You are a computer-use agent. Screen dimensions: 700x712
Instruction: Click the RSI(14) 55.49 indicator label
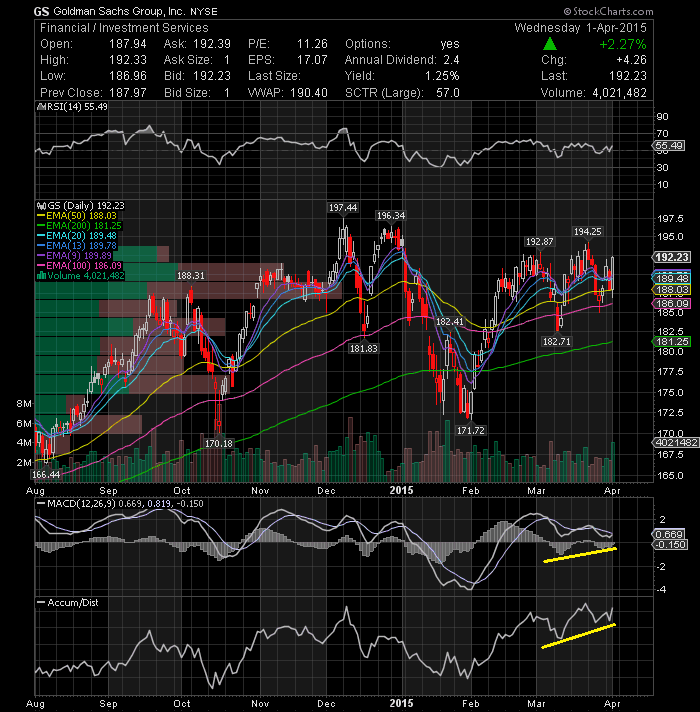[x=77, y=107]
